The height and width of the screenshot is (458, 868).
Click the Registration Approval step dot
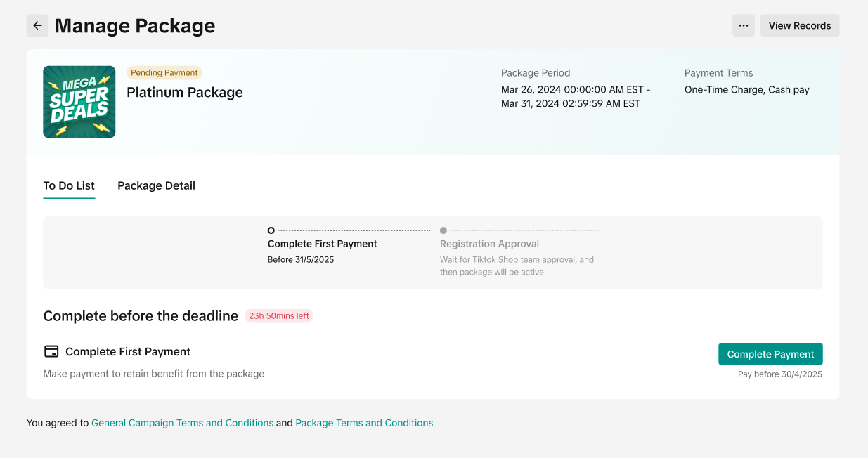click(443, 230)
